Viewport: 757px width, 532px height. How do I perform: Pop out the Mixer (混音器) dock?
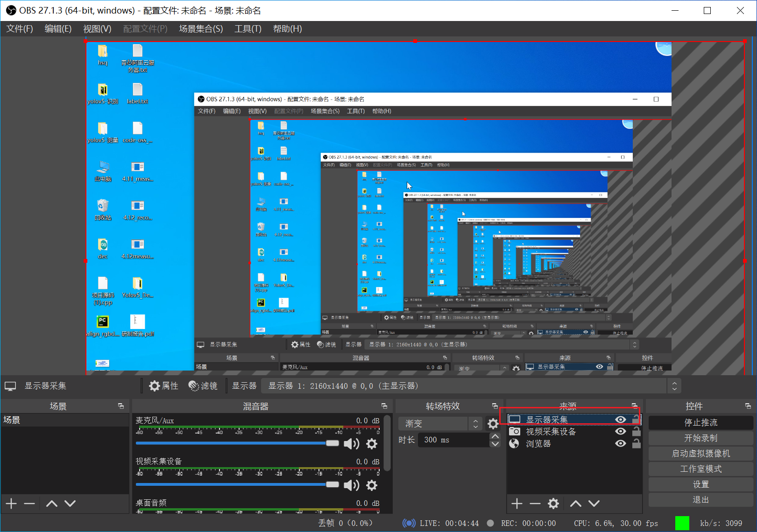[384, 406]
